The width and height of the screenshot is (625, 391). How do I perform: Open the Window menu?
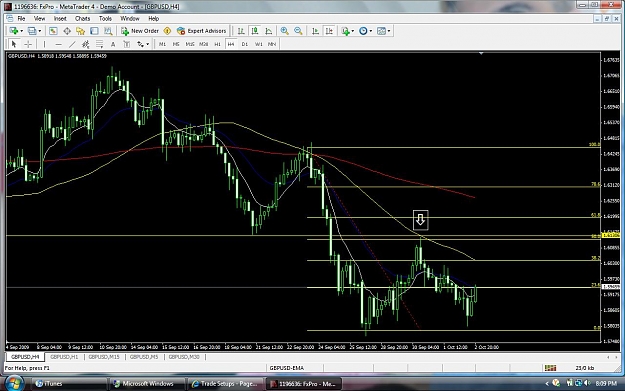(x=130, y=18)
